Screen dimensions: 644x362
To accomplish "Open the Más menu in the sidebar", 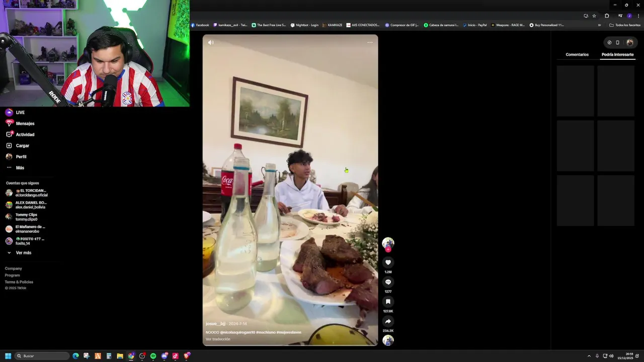I will point(15,168).
